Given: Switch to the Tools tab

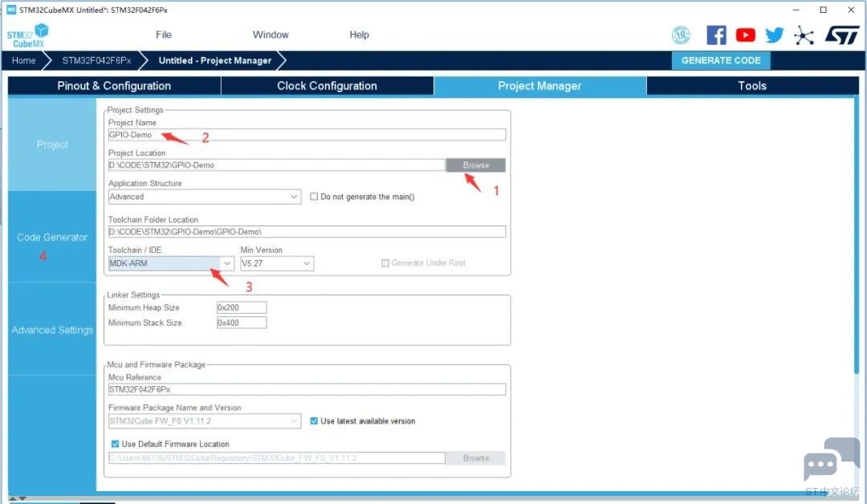Looking at the screenshot, I should tap(752, 86).
